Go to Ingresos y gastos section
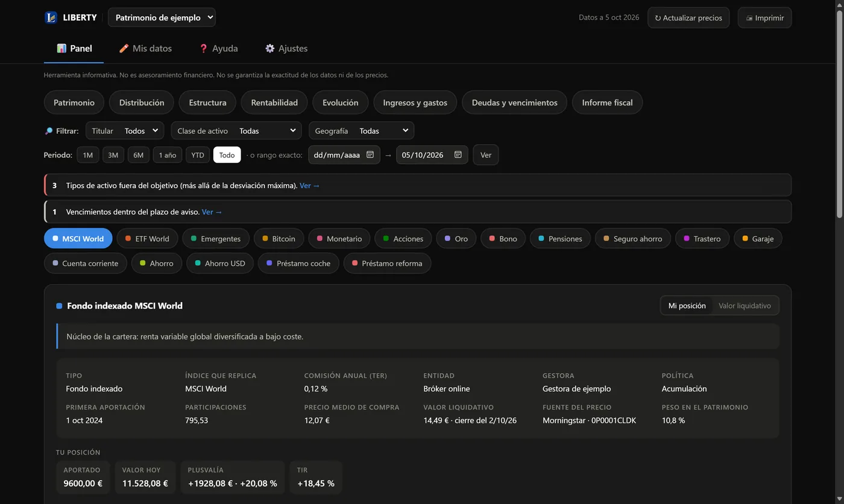844x504 pixels. [415, 102]
